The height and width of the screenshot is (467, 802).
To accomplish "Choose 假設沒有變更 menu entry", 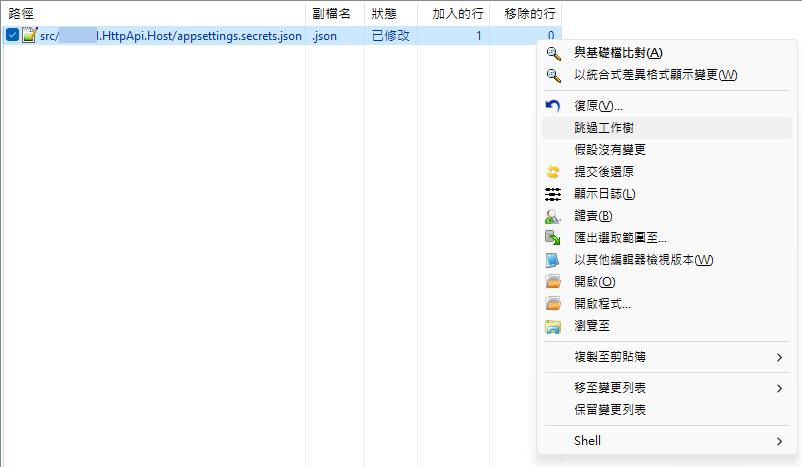I will 609,150.
